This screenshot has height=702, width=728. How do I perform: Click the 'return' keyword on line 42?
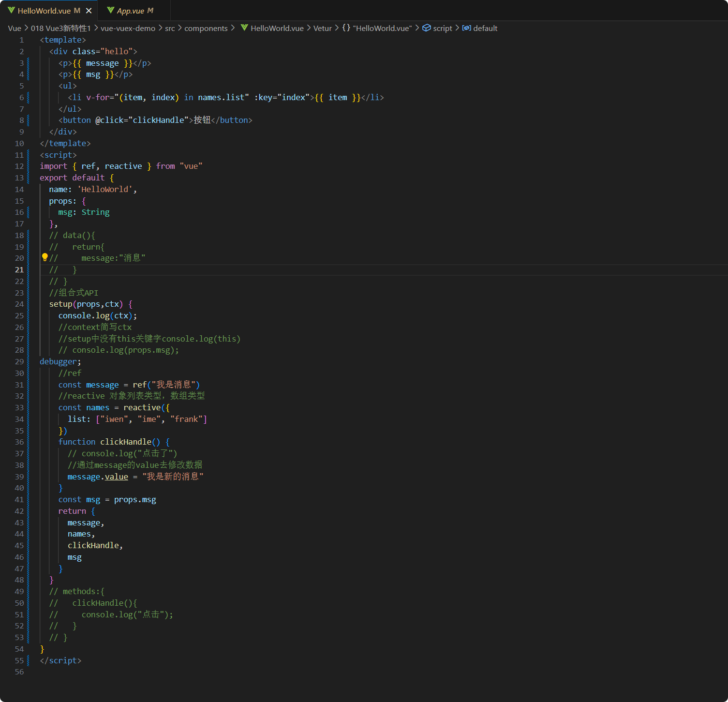72,511
